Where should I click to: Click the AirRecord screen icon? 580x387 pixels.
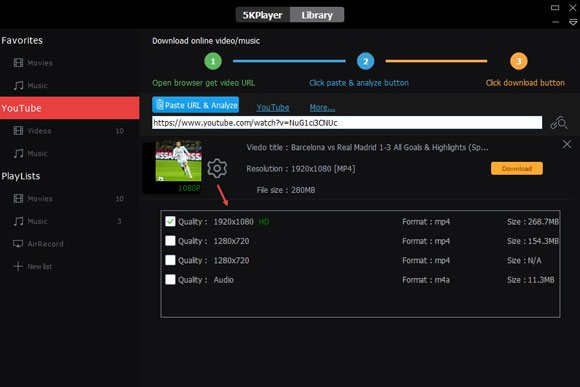click(18, 244)
